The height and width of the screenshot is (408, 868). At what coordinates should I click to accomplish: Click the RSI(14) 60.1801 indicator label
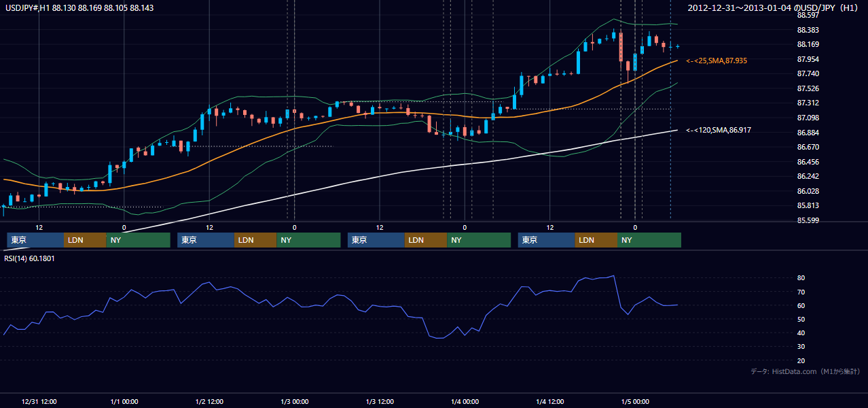(x=31, y=258)
